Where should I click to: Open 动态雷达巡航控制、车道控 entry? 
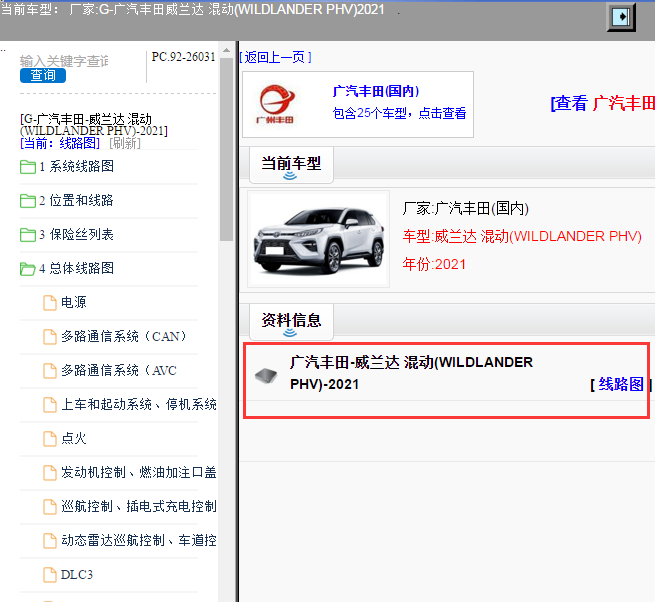[139, 541]
